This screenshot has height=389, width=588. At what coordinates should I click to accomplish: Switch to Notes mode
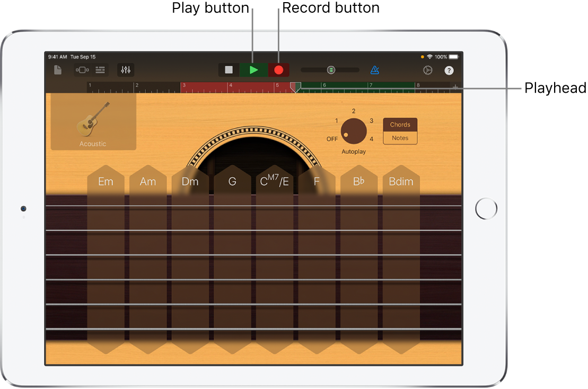click(400, 138)
